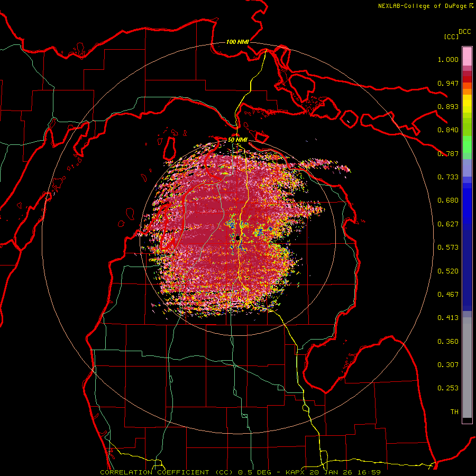Click the 0.413 legend value
The width and height of the screenshot is (476, 476).
point(448,318)
